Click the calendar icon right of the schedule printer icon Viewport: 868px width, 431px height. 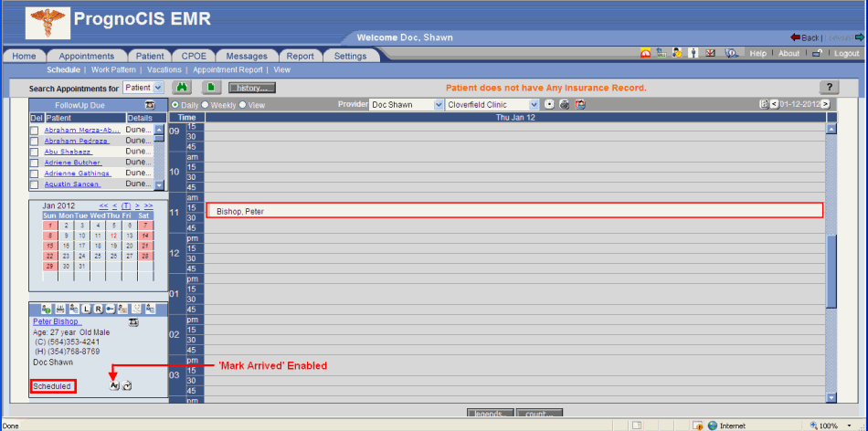click(x=580, y=104)
